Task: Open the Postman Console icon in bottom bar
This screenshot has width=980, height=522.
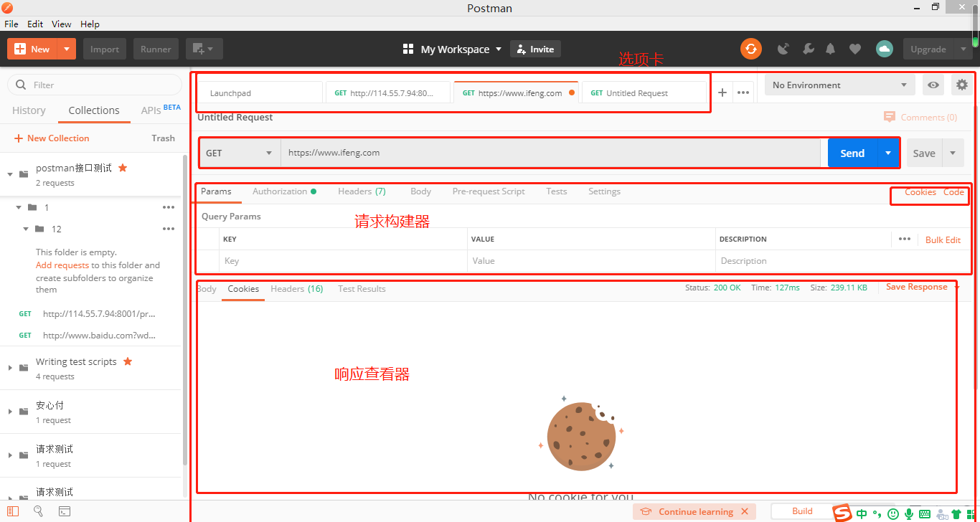Action: (x=65, y=511)
